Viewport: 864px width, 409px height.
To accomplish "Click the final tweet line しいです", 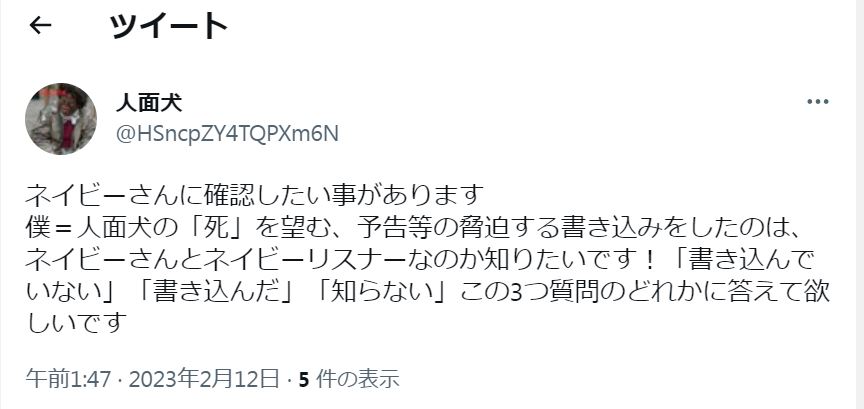I will 76,323.
